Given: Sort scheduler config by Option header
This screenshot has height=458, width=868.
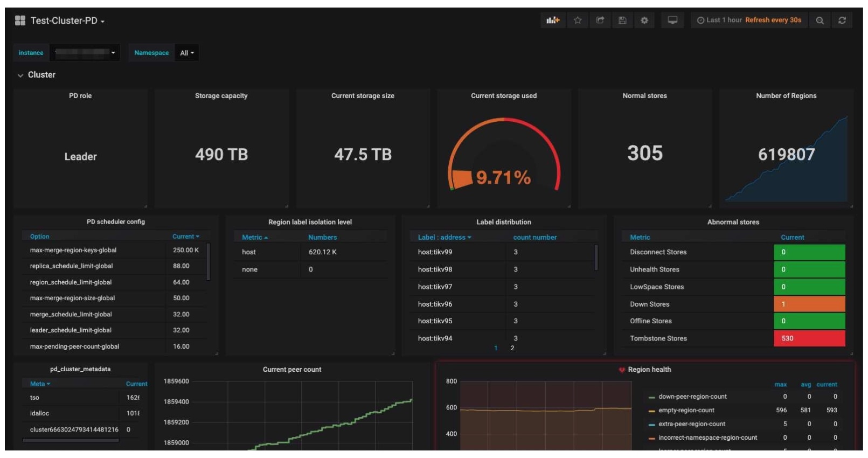Looking at the screenshot, I should point(39,237).
